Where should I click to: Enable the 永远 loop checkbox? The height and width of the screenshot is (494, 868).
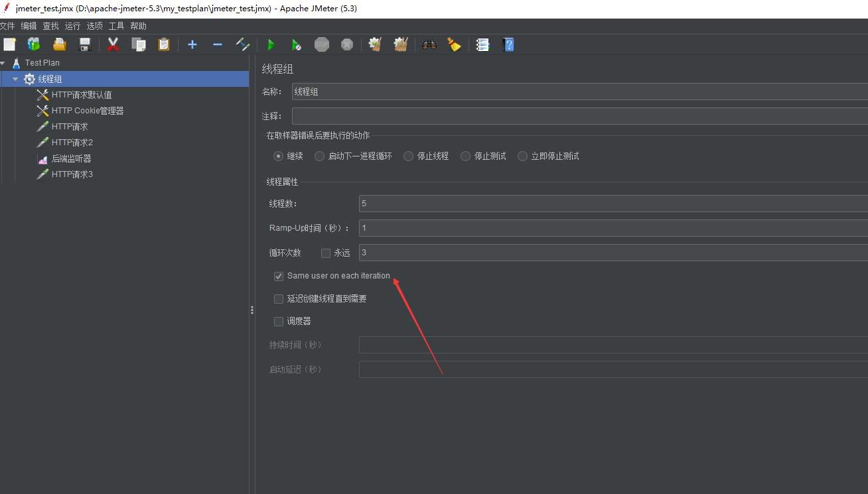[x=326, y=253]
